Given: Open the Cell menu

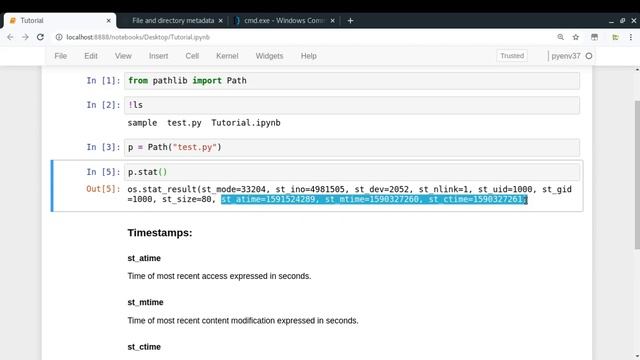Looking at the screenshot, I should 192,56.
